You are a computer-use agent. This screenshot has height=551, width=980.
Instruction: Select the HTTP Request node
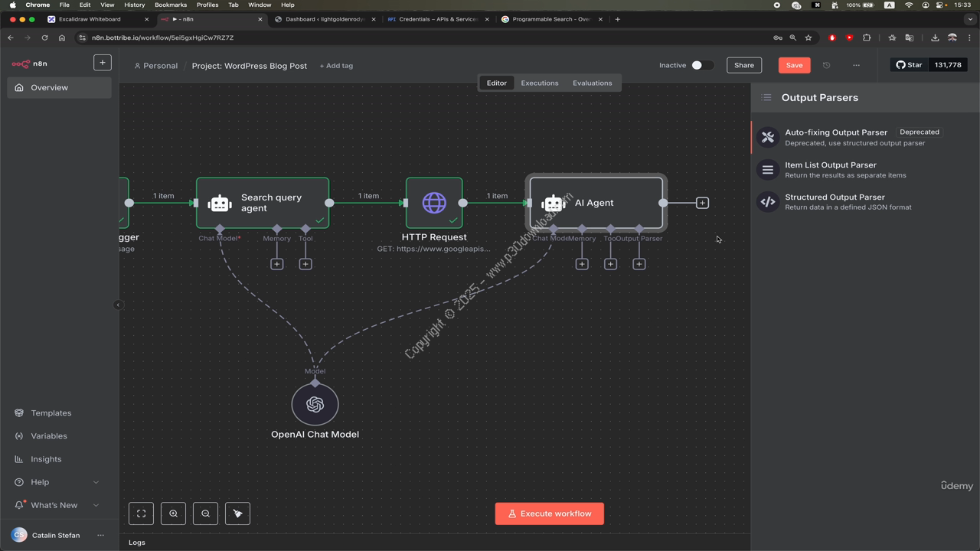tap(434, 203)
